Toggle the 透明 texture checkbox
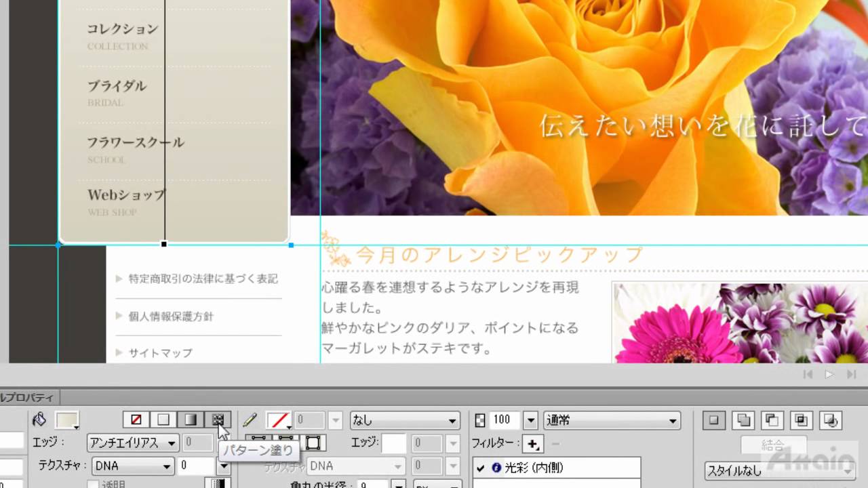 93,484
